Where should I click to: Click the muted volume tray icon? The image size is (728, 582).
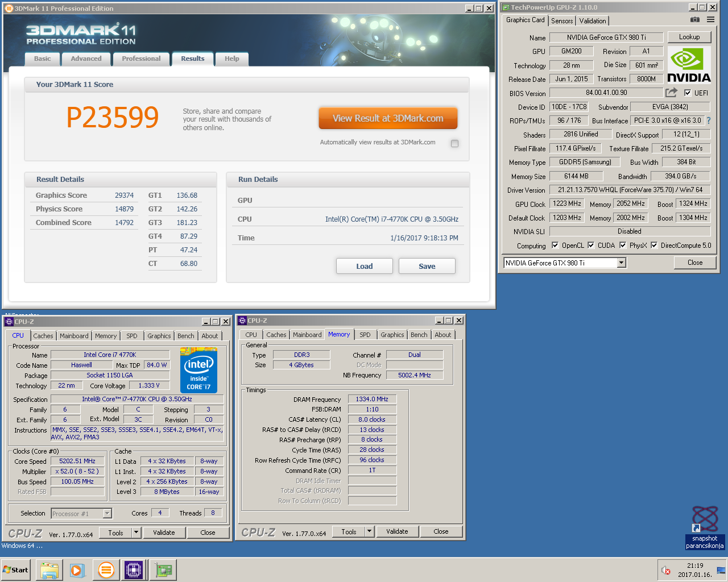point(665,570)
